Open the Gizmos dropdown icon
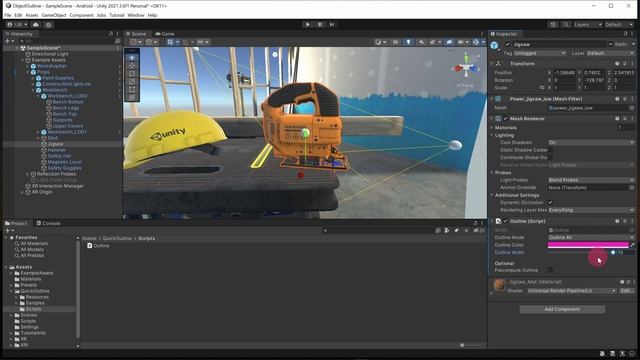The image size is (640, 360). pos(478,42)
